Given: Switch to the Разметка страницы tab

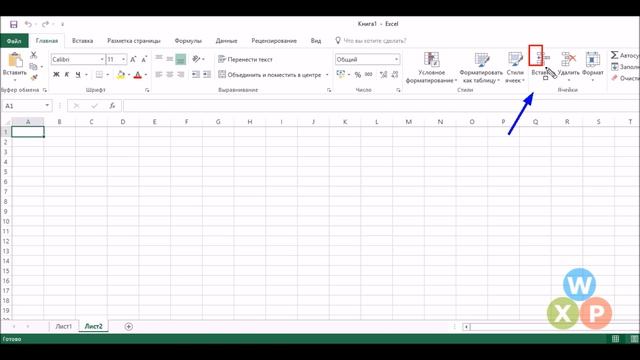Looking at the screenshot, I should (134, 41).
